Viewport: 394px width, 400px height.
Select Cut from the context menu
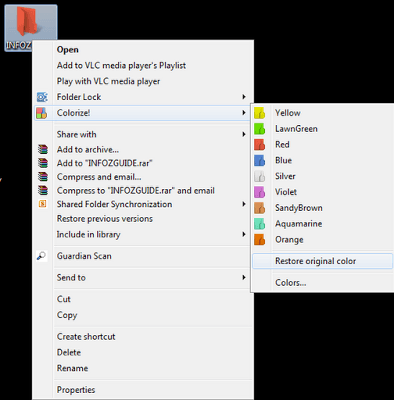pyautogui.click(x=64, y=299)
